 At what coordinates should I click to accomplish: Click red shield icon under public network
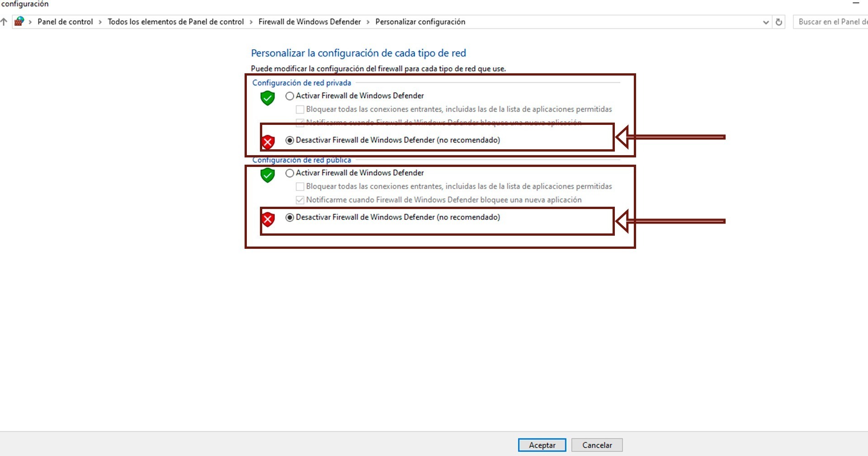click(268, 219)
